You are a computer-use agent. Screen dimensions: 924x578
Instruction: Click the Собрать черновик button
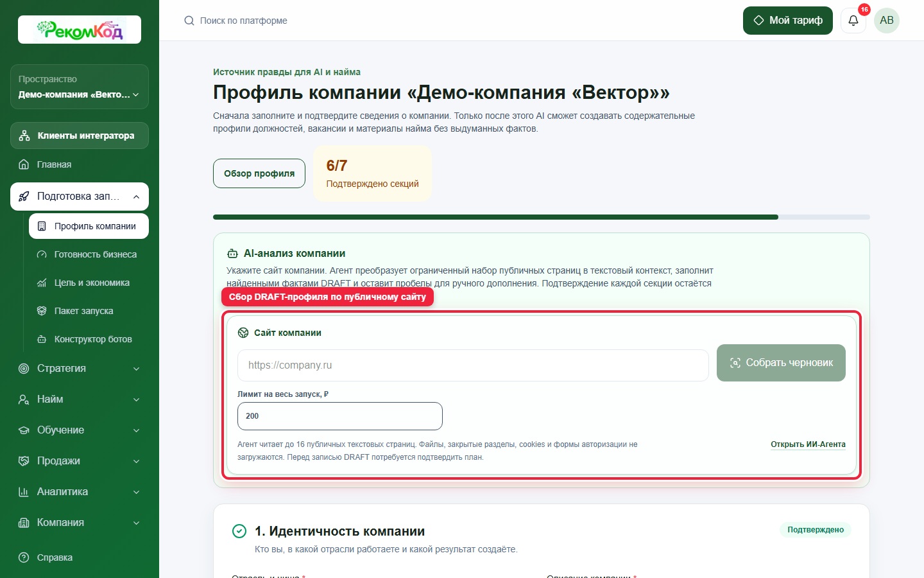point(781,363)
